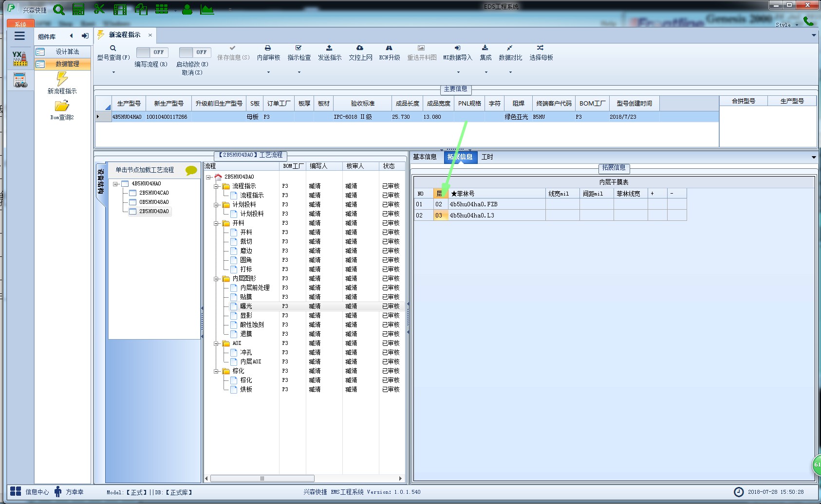Open Bom查询2 folder icon
The width and height of the screenshot is (821, 504).
point(62,106)
